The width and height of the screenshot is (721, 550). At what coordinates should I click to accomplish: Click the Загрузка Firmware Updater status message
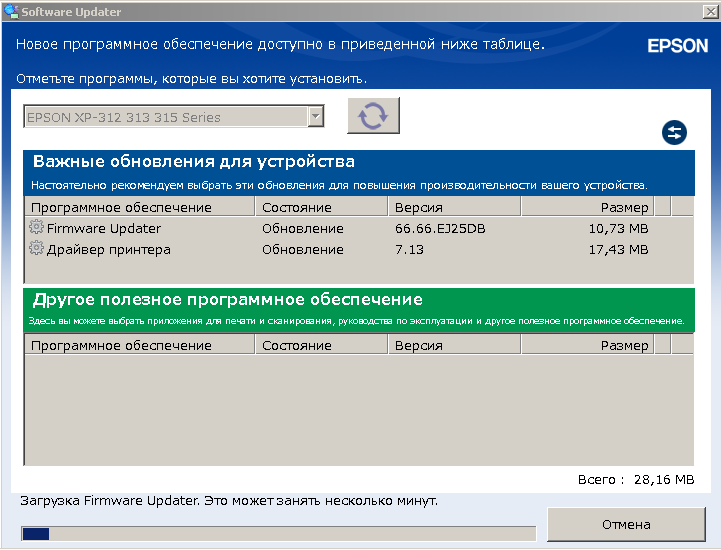tap(229, 501)
